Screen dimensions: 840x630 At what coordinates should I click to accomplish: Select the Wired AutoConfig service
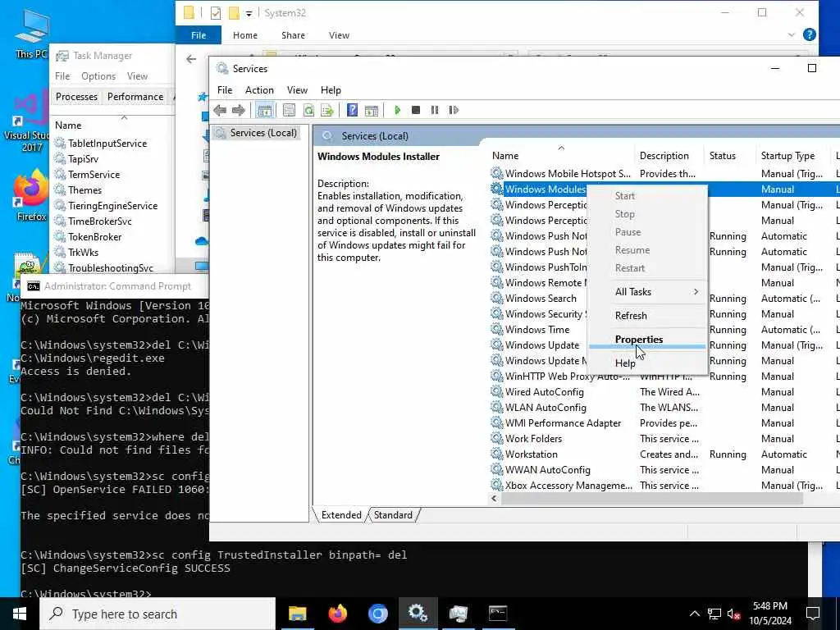[545, 392]
